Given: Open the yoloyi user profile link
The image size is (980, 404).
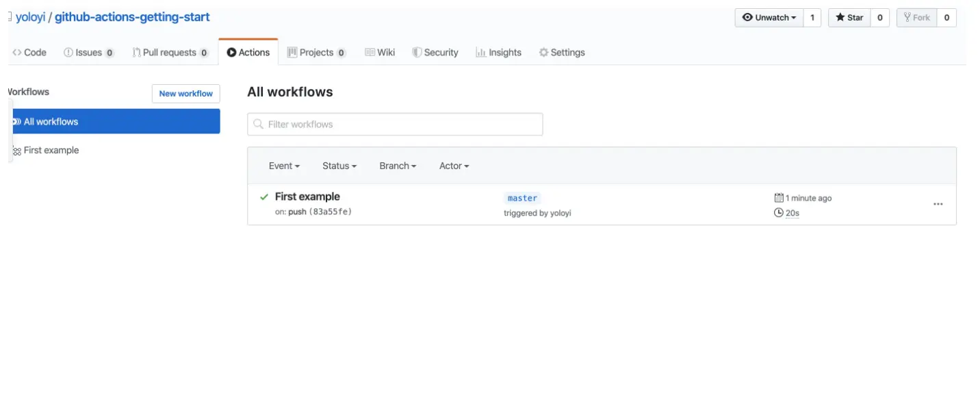Looking at the screenshot, I should [x=30, y=17].
